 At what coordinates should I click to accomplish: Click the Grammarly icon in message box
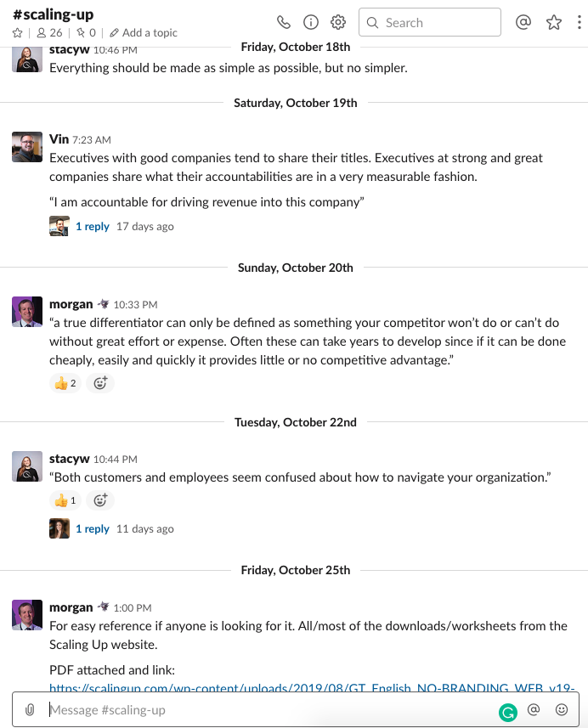pyautogui.click(x=508, y=712)
